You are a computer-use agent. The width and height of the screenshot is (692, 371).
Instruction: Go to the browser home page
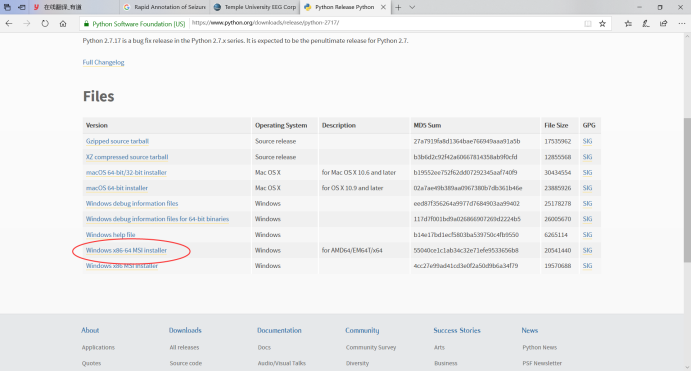[63, 24]
